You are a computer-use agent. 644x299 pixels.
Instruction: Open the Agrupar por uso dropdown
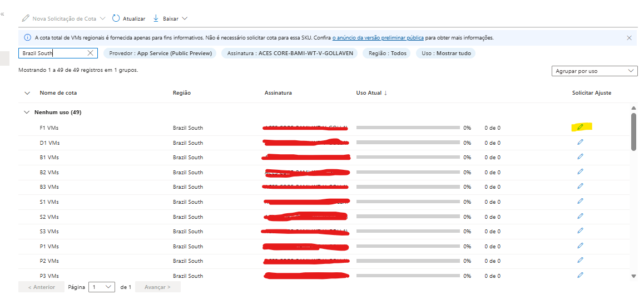(595, 71)
